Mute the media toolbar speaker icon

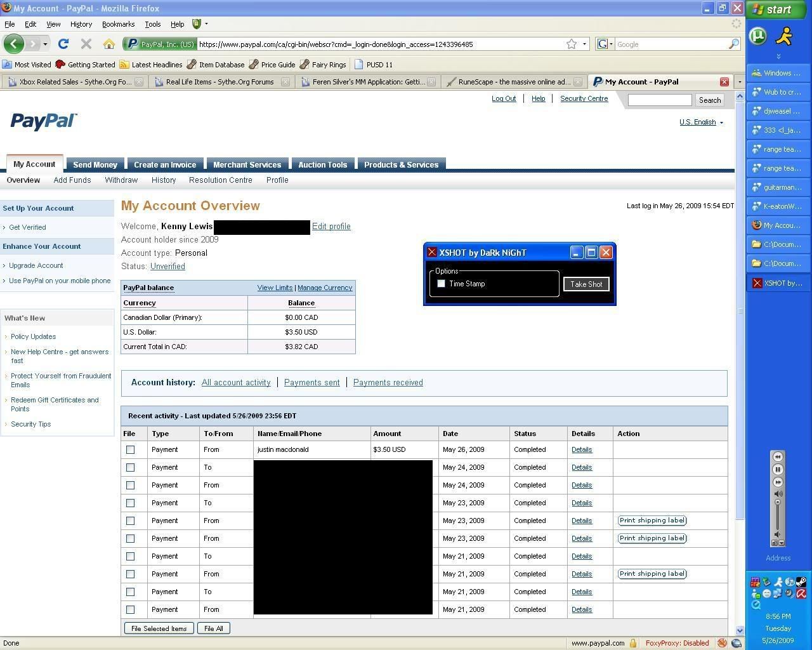[x=778, y=493]
